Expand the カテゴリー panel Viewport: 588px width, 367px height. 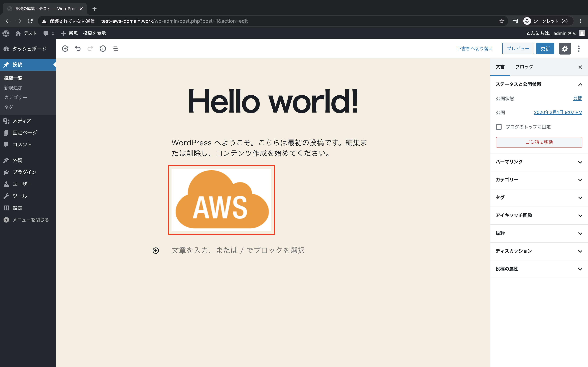pos(580,180)
